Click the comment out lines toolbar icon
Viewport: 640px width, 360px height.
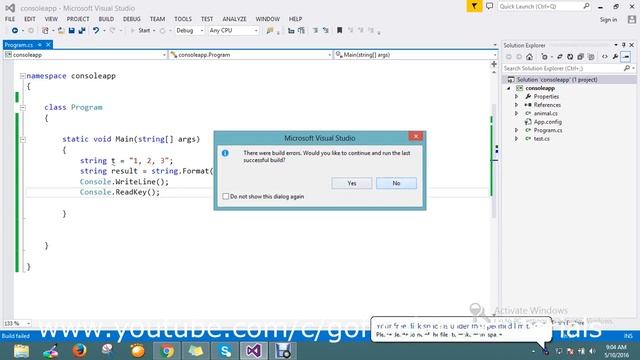tap(315, 31)
